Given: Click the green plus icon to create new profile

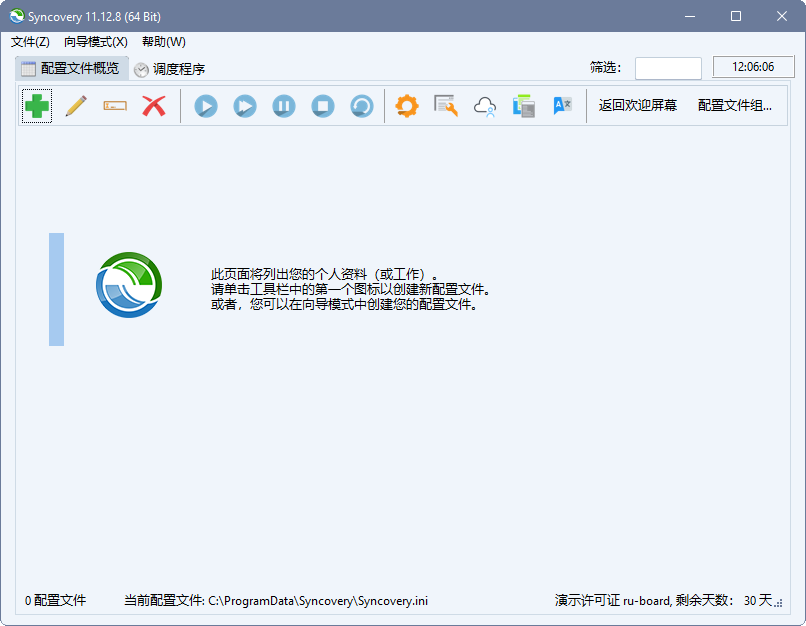Looking at the screenshot, I should (36, 105).
